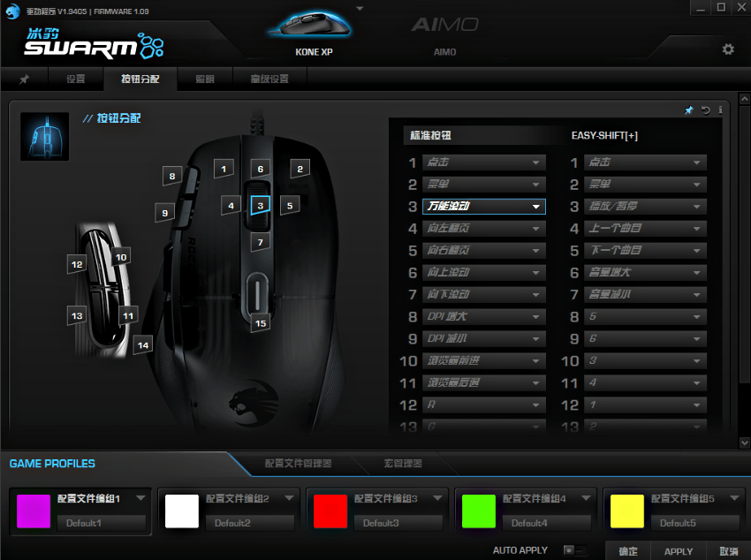Image resolution: width=751 pixels, height=560 pixels.
Task: Click the Swarm logo icon in title bar
Action: click(x=13, y=11)
